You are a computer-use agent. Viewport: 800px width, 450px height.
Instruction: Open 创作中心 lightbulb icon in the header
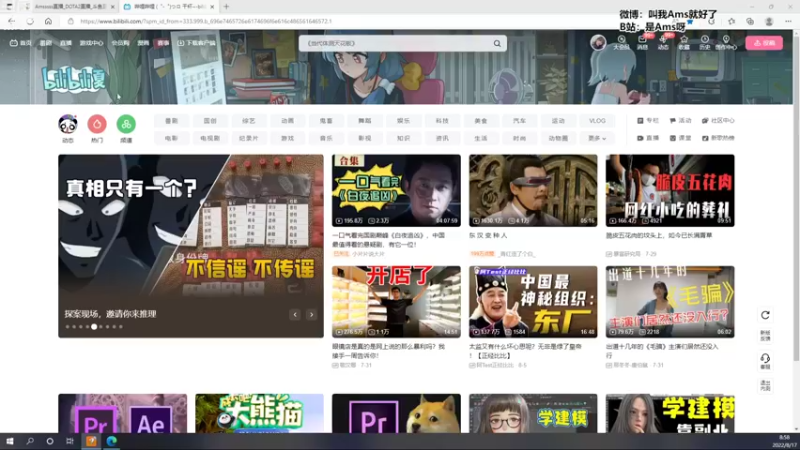[726, 43]
